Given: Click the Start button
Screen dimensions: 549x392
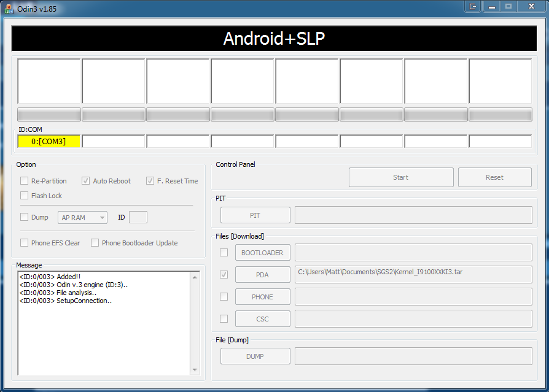Looking at the screenshot, I should (401, 177).
